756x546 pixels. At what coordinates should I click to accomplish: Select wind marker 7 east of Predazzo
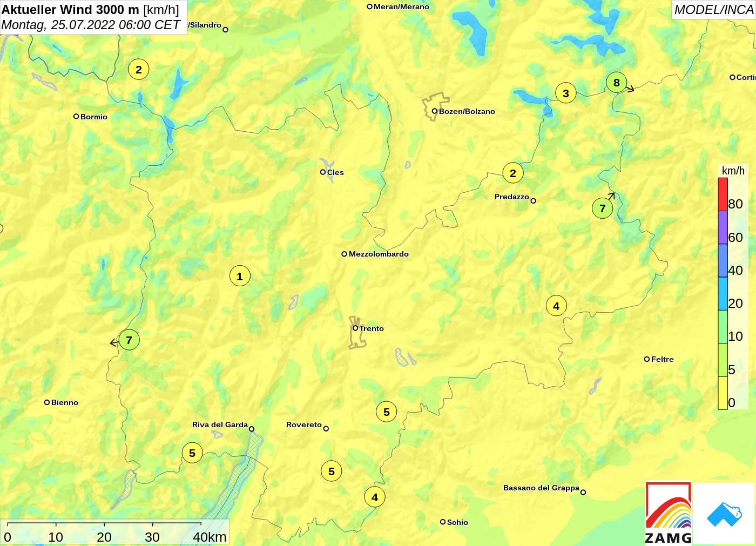603,208
